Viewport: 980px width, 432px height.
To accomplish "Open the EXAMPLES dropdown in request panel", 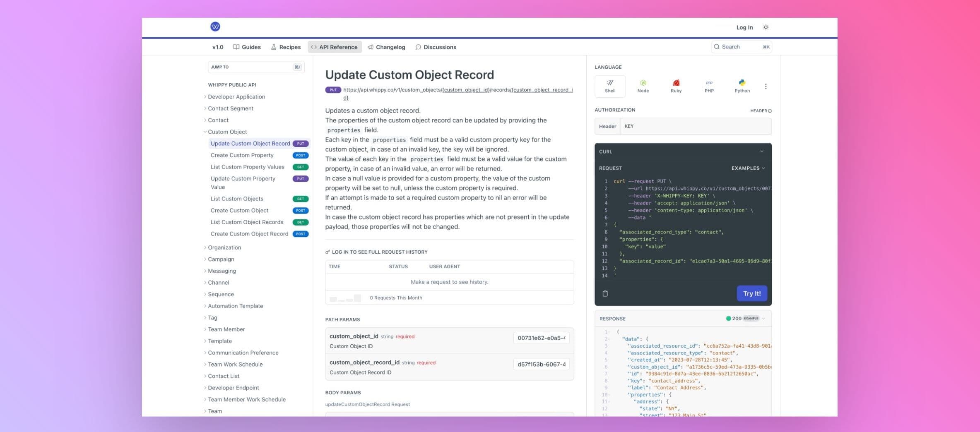I will click(x=746, y=168).
